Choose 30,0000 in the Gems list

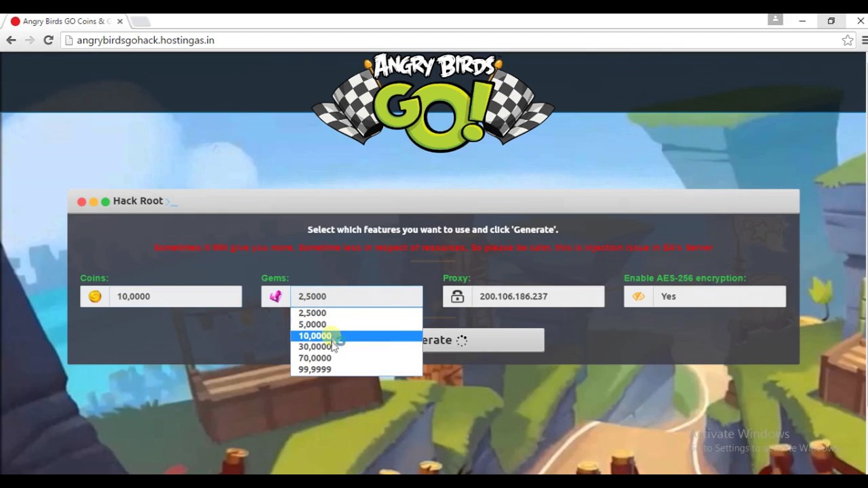357,347
